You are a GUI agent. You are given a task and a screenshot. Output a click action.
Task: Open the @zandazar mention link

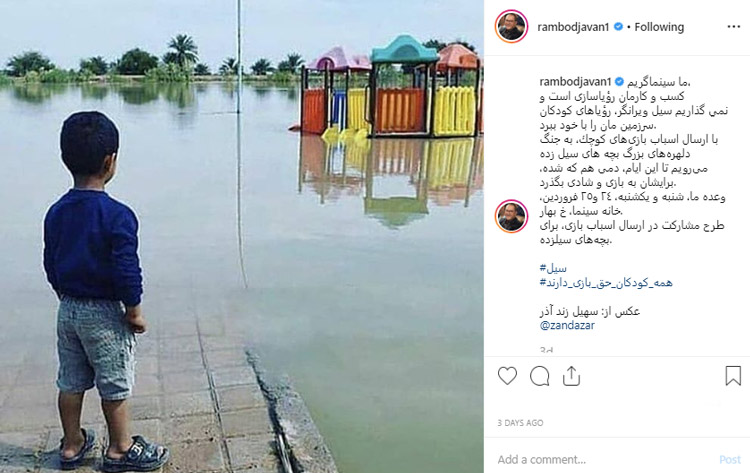click(x=567, y=326)
